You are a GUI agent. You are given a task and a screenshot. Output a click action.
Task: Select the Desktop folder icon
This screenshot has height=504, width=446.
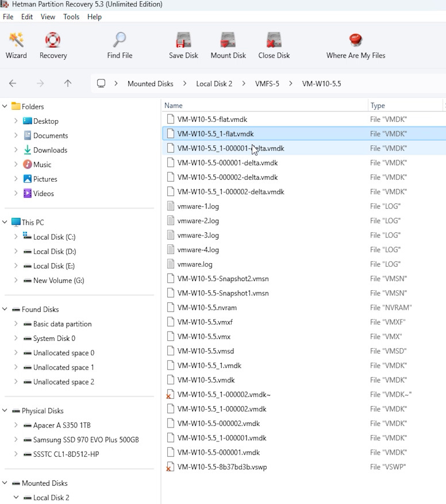(28, 121)
